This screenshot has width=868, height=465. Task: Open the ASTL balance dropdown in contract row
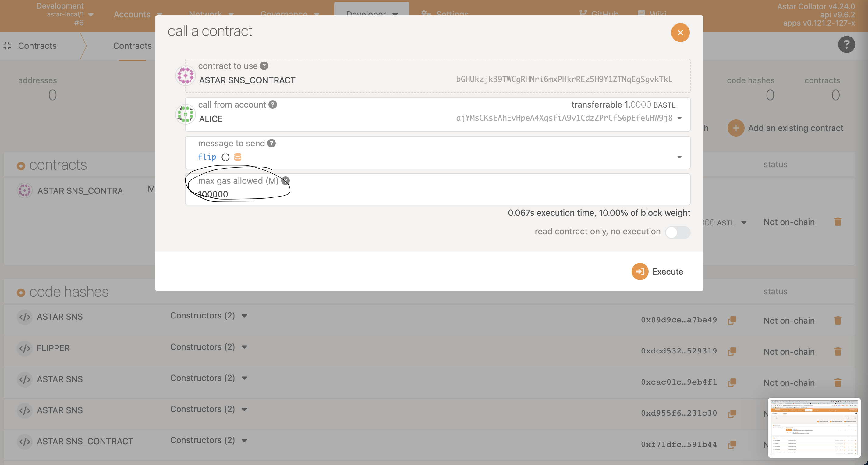pos(744,223)
